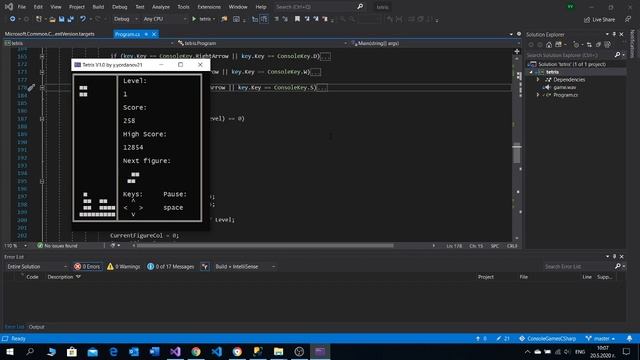Toggle auto-hide pin on Error List panel
The width and height of the screenshot is (640, 360).
(614, 256)
